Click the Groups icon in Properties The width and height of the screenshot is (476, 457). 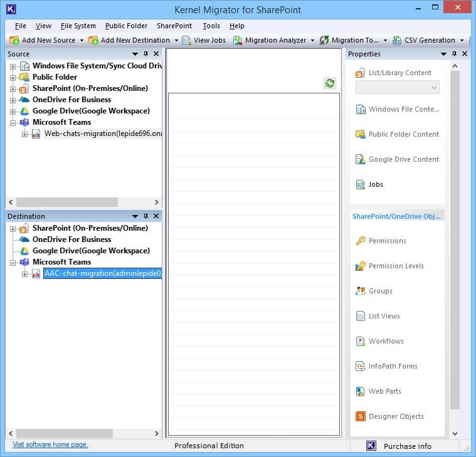tap(361, 291)
